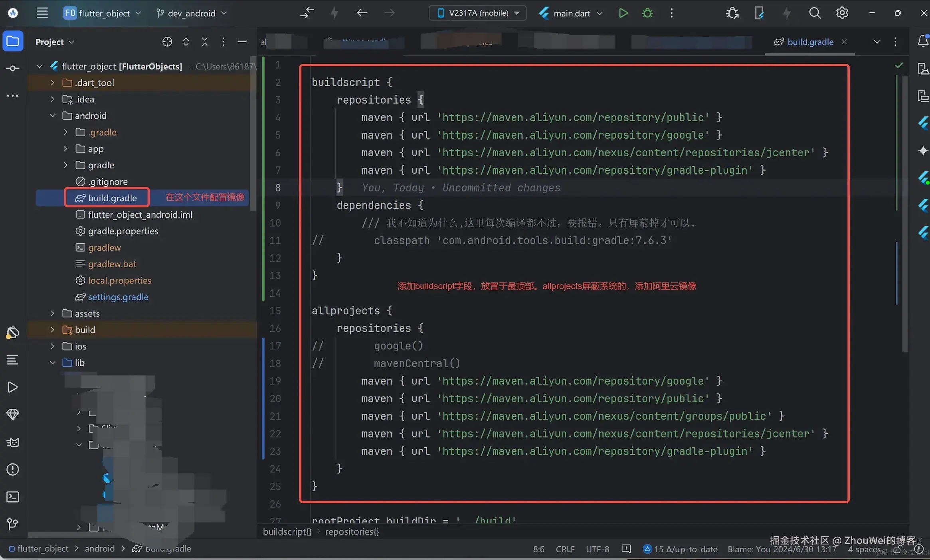
Task: Open the dev_android branch menu
Action: tap(191, 13)
